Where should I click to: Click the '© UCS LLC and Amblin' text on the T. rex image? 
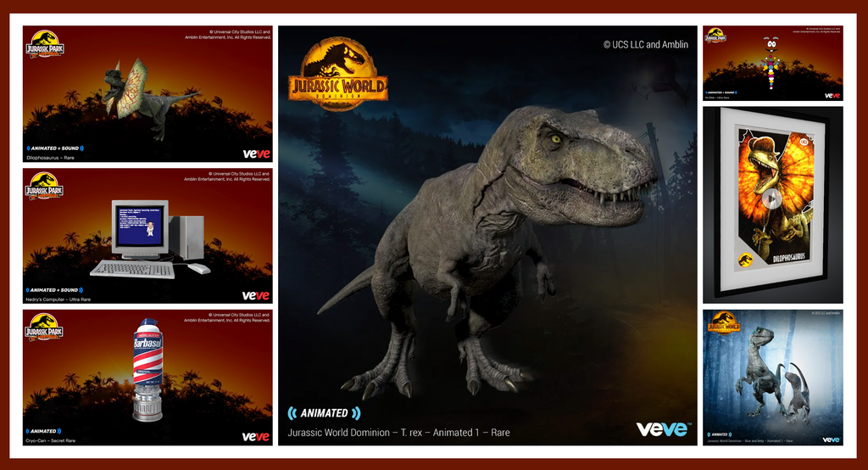[x=645, y=44]
